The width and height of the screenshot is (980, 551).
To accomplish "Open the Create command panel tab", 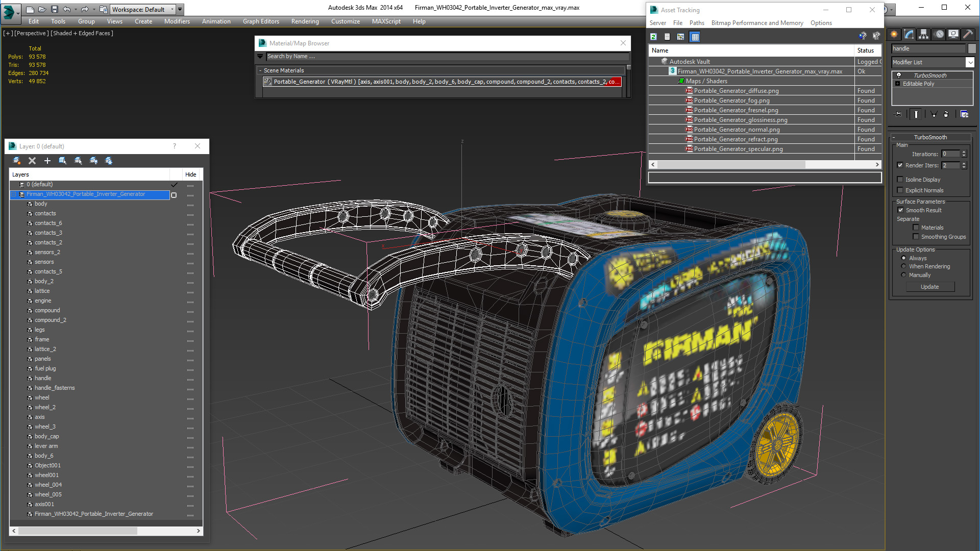I will (x=894, y=34).
